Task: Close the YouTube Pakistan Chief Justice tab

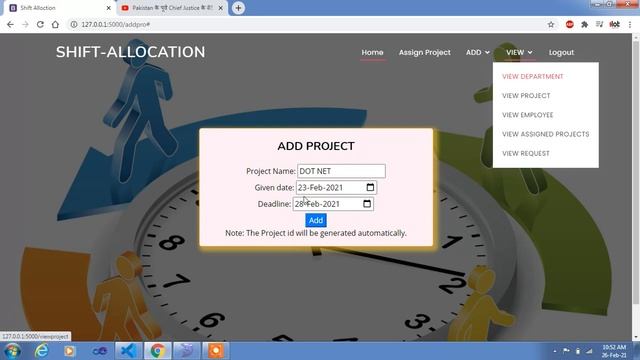Action: point(220,8)
